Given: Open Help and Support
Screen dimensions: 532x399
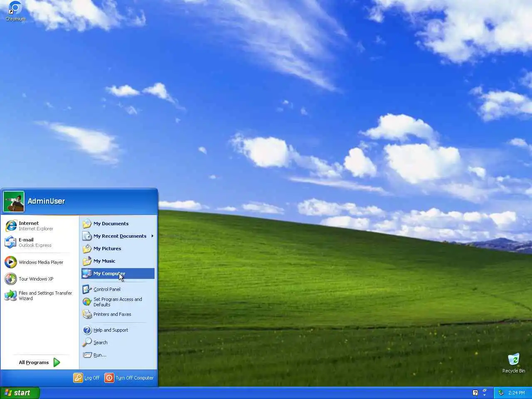Looking at the screenshot, I should coord(118,330).
